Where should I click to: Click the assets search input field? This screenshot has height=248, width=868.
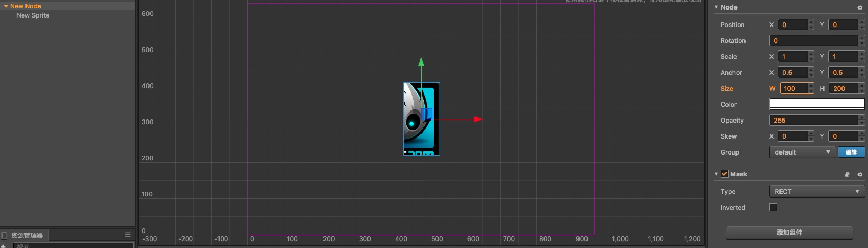click(x=73, y=245)
